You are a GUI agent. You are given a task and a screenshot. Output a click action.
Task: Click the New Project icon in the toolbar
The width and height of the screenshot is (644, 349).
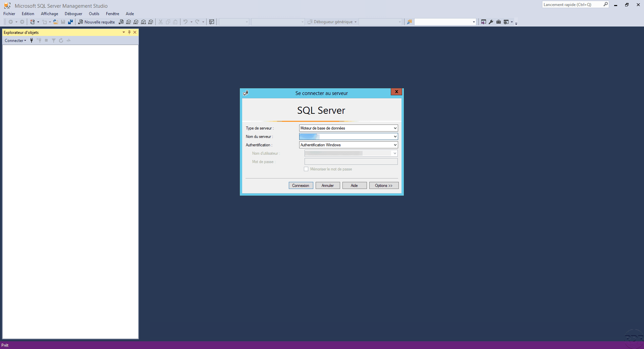(x=33, y=22)
